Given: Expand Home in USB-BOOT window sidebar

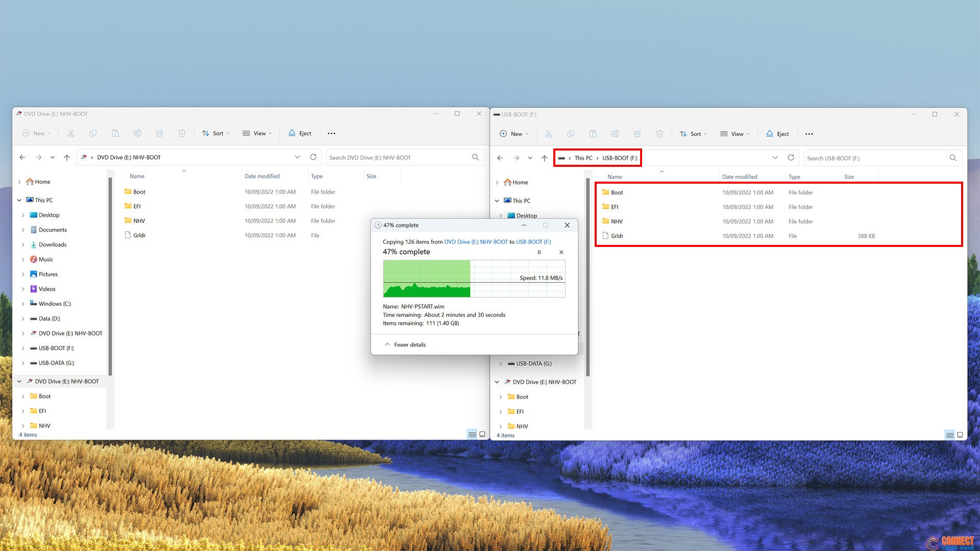Looking at the screenshot, I should [497, 182].
